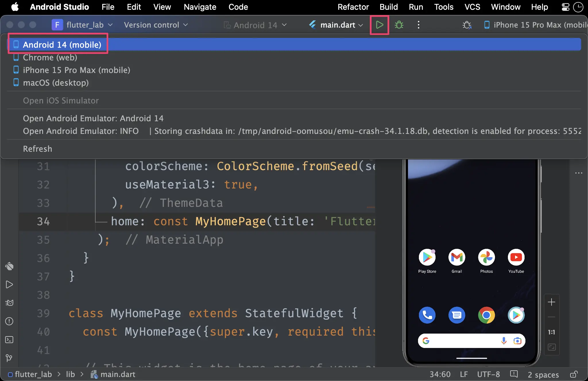Open the Git tool window icon

[9, 358]
